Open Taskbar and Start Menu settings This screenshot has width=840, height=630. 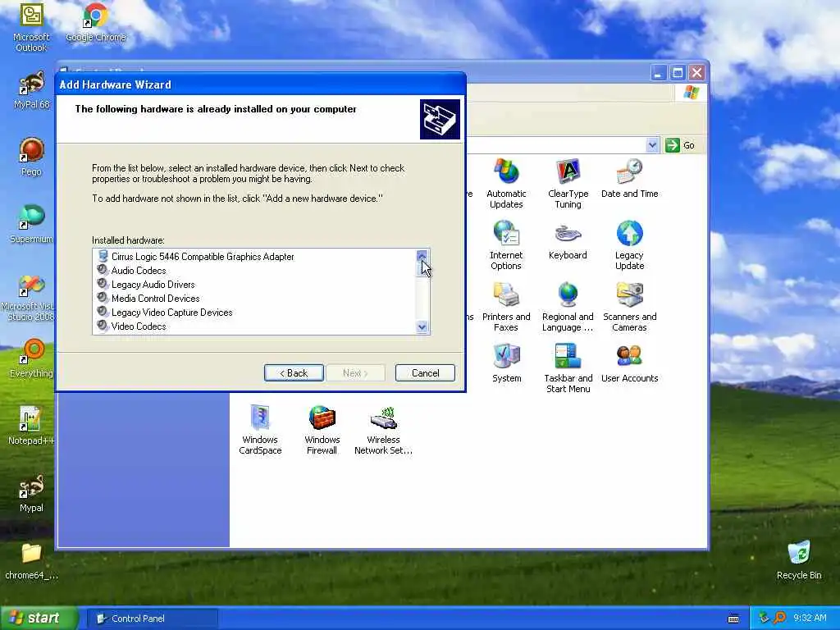click(x=568, y=367)
